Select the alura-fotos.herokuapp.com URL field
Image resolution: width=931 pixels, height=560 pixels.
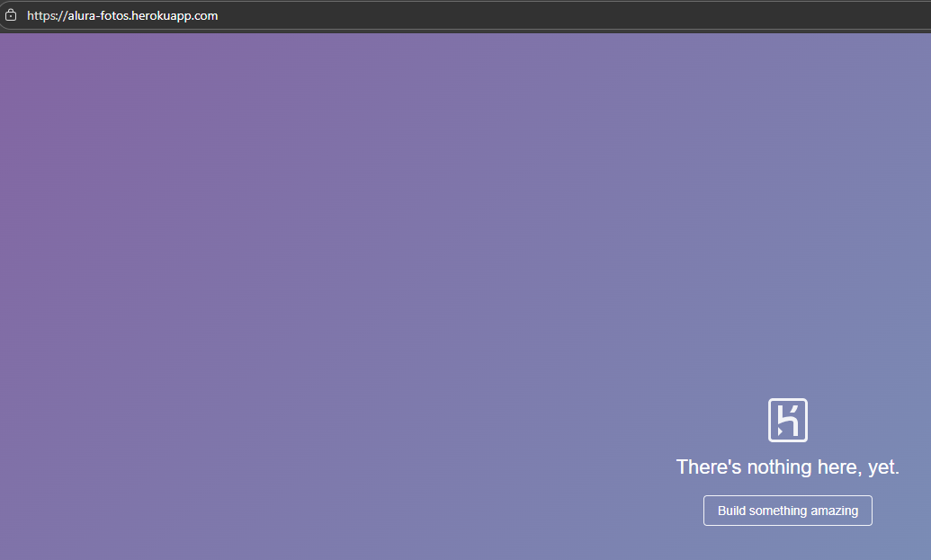(x=466, y=15)
